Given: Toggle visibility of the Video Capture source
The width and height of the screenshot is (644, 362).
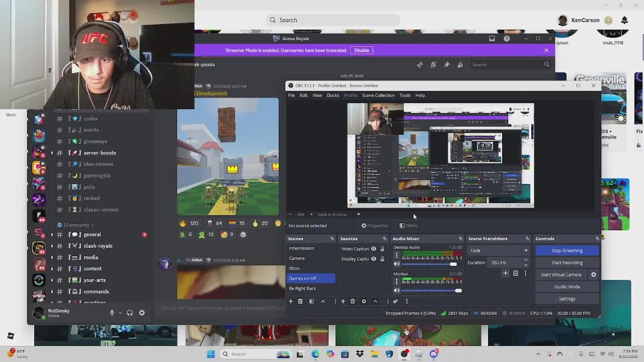Looking at the screenshot, I should click(x=373, y=249).
